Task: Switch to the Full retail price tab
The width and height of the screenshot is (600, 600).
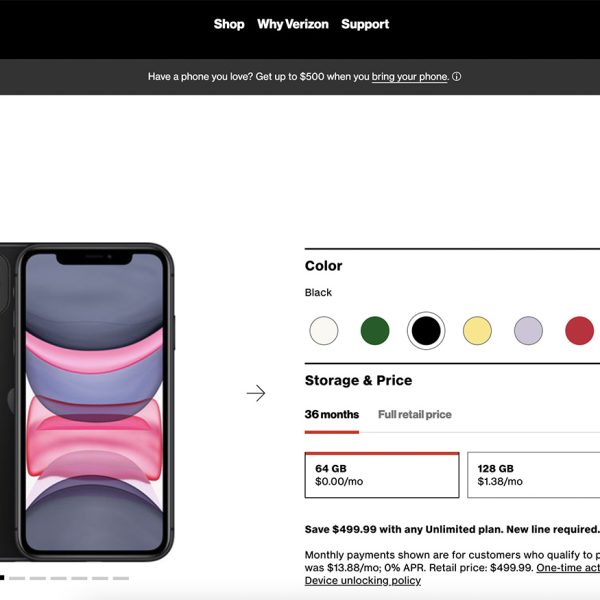Action: pyautogui.click(x=415, y=414)
